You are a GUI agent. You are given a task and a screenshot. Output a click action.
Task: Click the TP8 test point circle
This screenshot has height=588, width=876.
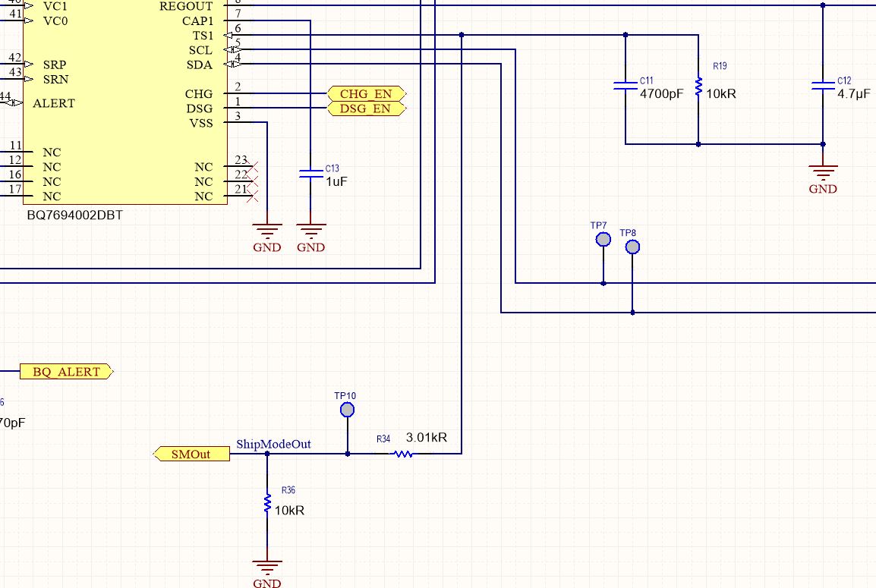pyautogui.click(x=632, y=247)
